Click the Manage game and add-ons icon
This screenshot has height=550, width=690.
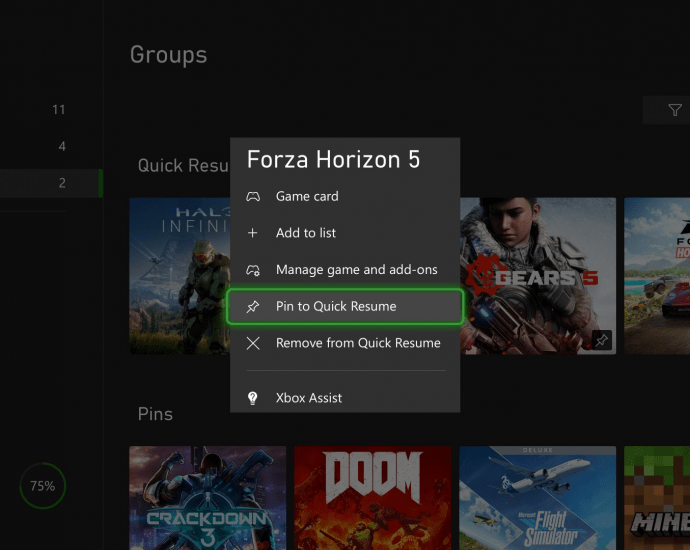coord(253,270)
